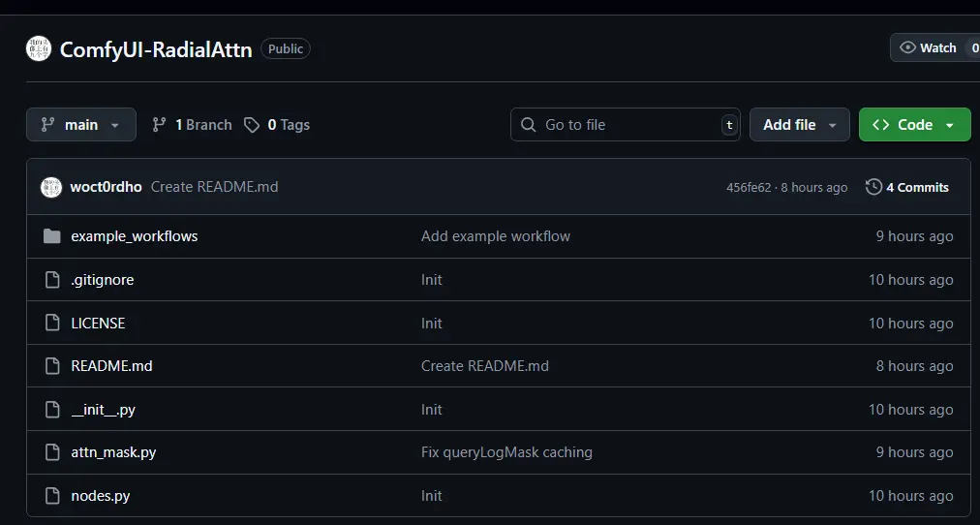The image size is (980, 525).
Task: Click the tag icon next to Tags
Action: (252, 125)
